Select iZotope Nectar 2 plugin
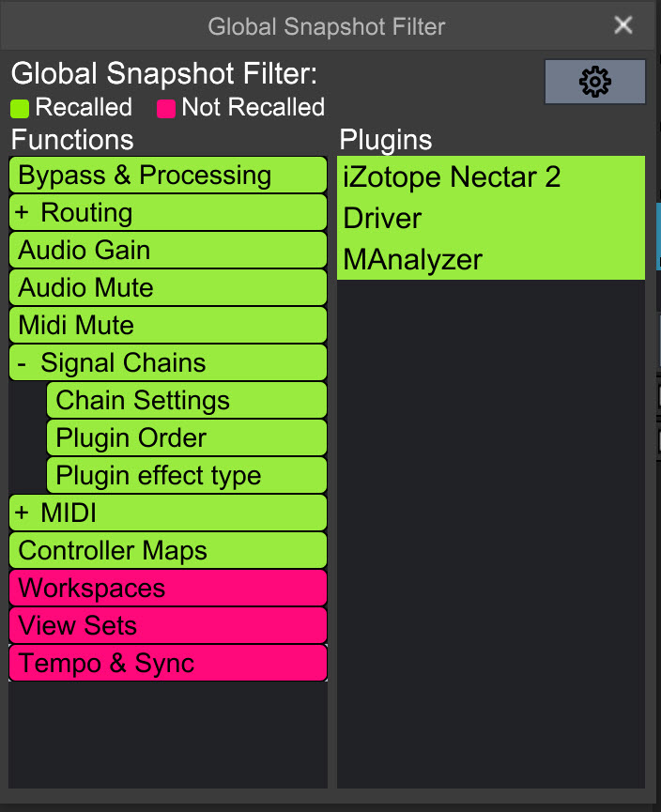 (490, 176)
